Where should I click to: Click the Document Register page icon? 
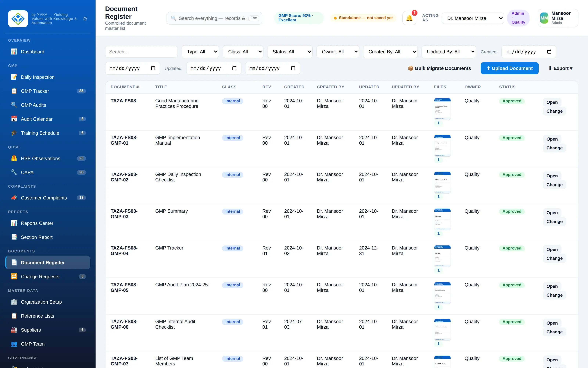click(x=14, y=262)
